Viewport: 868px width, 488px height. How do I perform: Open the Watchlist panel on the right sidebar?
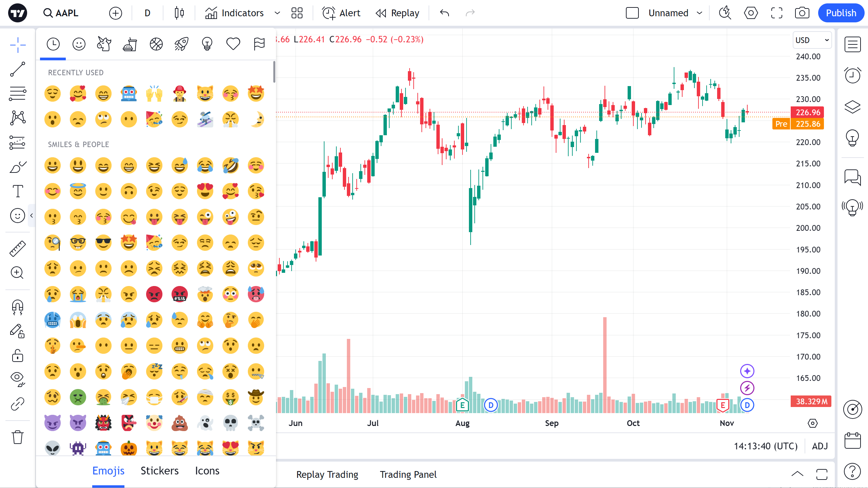coord(853,44)
